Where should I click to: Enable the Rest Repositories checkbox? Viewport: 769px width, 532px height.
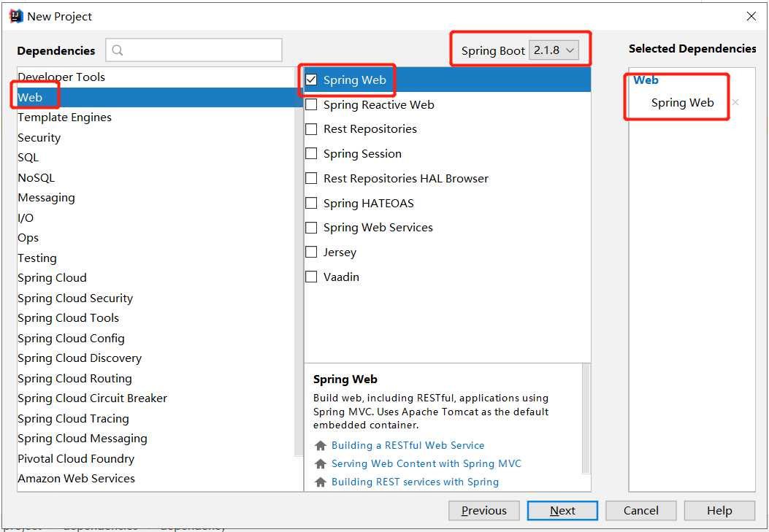click(x=311, y=129)
